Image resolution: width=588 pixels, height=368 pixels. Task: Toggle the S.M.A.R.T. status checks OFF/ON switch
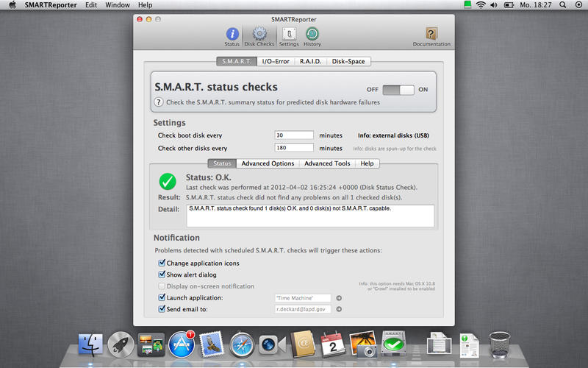coord(398,90)
